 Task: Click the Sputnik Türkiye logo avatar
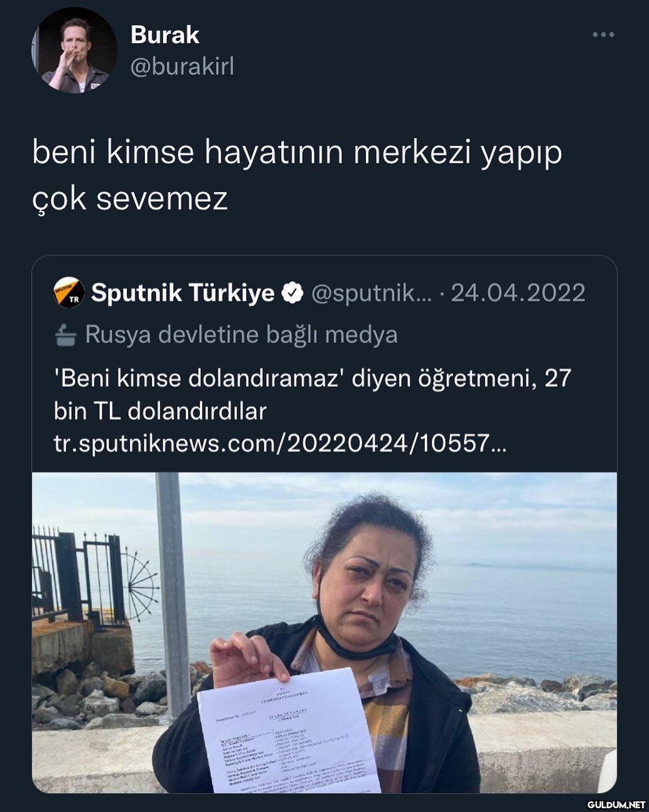click(x=69, y=293)
